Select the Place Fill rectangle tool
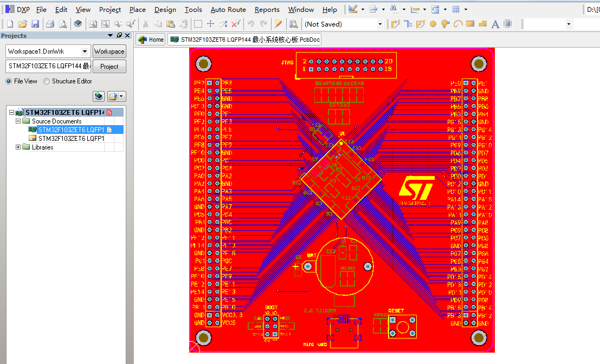 [470, 24]
